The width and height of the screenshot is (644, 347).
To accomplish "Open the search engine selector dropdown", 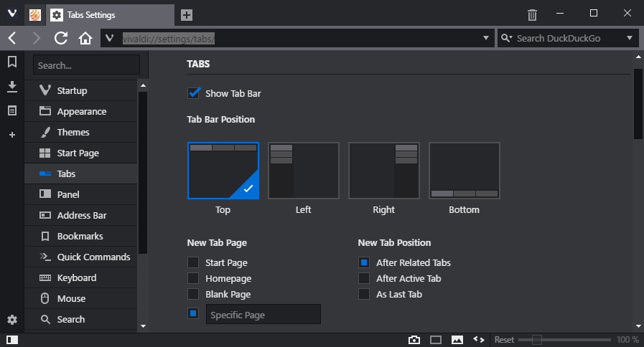I will (630, 38).
